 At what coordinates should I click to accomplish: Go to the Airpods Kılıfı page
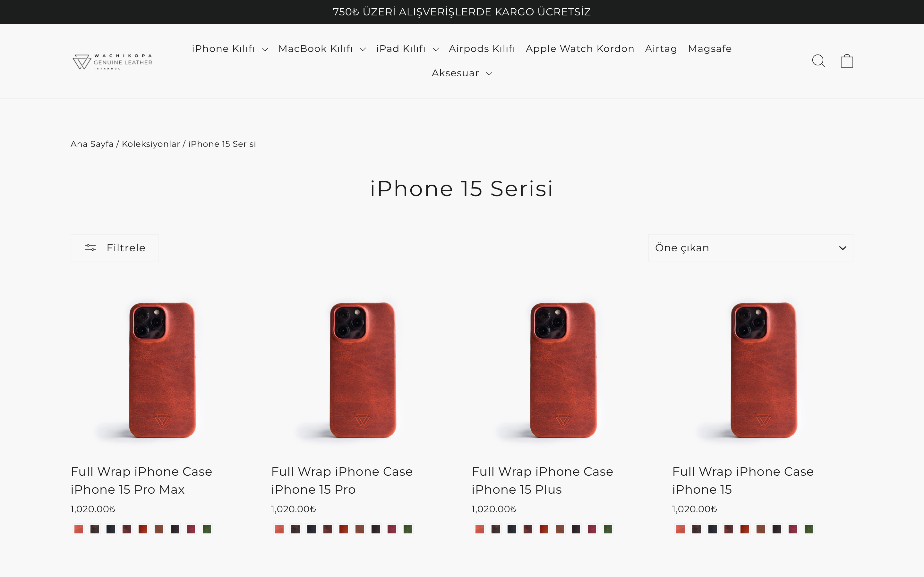482,49
